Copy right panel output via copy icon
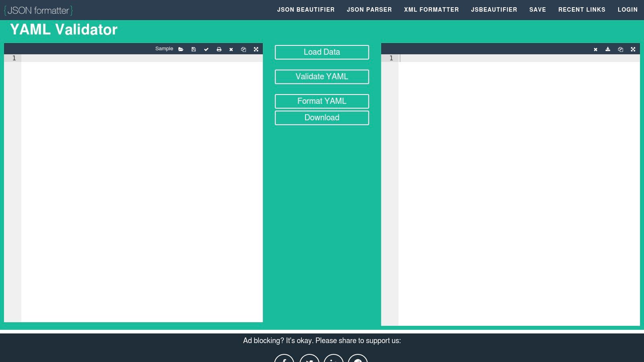Image resolution: width=644 pixels, height=362 pixels. [620, 49]
